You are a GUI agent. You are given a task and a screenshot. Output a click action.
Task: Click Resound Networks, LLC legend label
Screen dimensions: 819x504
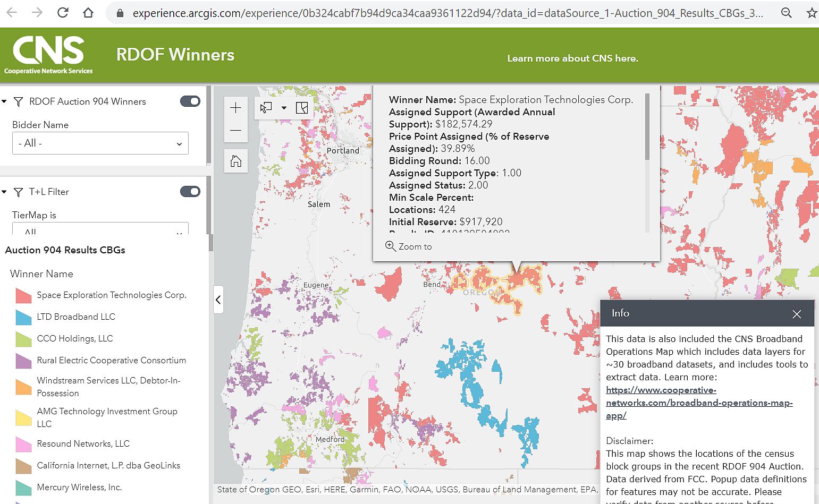pyautogui.click(x=83, y=443)
